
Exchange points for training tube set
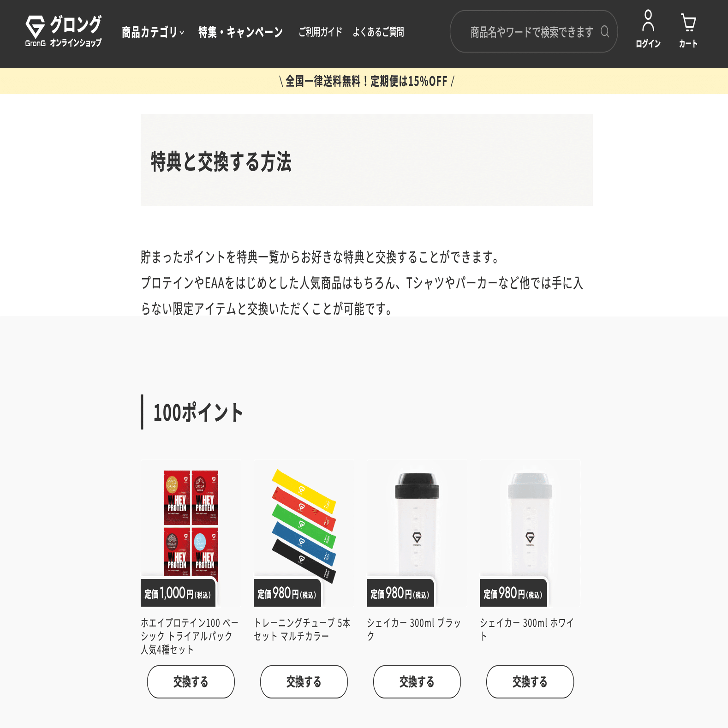tap(304, 681)
